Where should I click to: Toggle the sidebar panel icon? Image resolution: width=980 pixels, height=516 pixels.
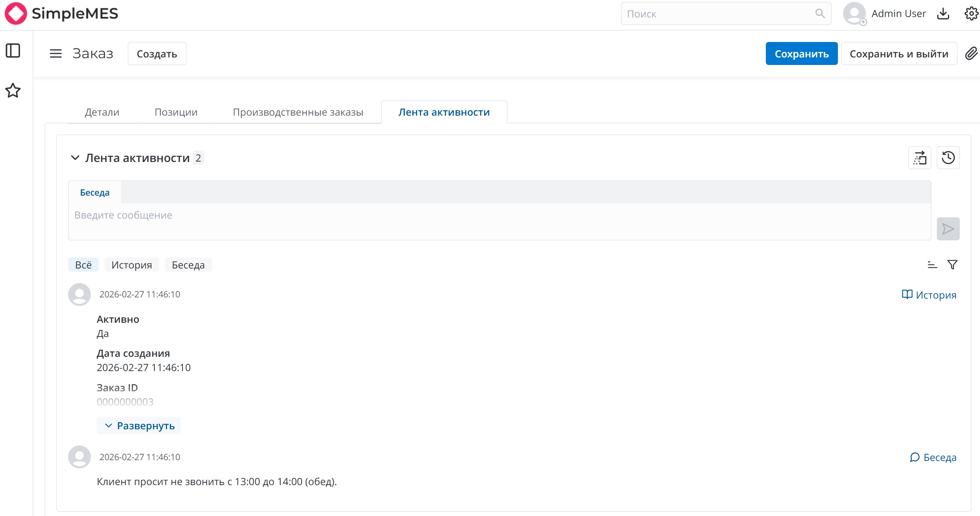(x=13, y=51)
